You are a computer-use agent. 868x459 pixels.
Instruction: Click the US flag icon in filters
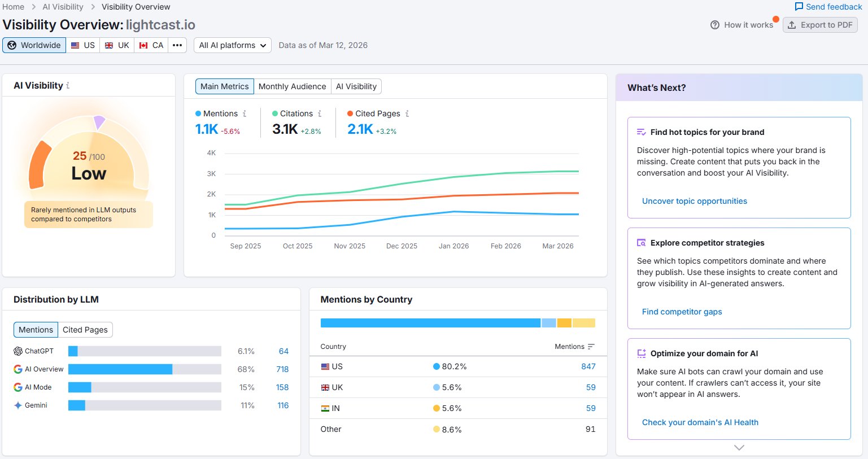[75, 45]
